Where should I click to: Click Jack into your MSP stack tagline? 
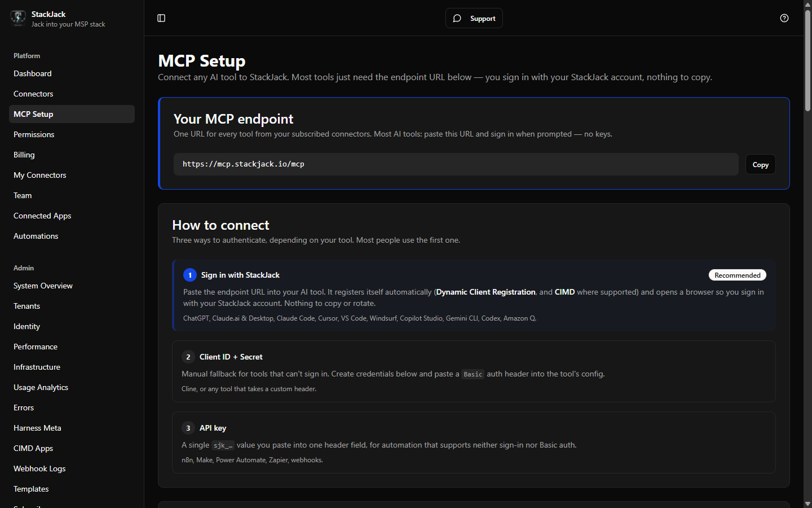[68, 24]
